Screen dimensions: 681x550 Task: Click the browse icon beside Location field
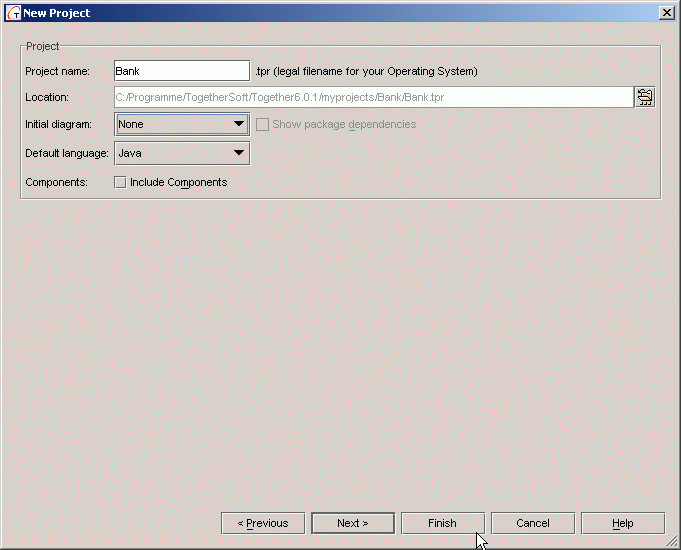pos(644,97)
